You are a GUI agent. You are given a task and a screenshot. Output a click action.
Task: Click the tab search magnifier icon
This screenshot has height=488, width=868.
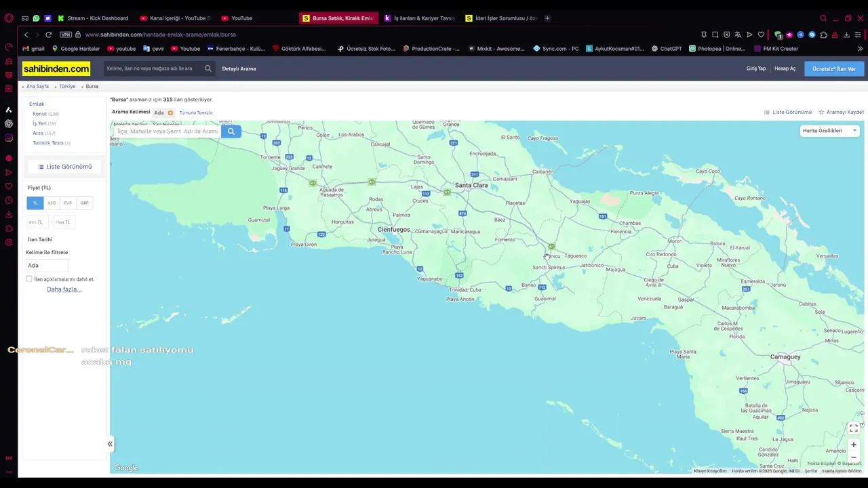click(823, 18)
